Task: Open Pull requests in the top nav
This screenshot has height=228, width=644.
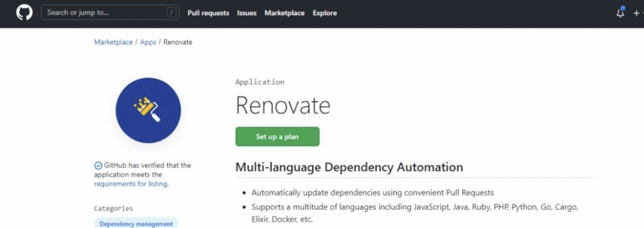Action: pyautogui.click(x=208, y=13)
